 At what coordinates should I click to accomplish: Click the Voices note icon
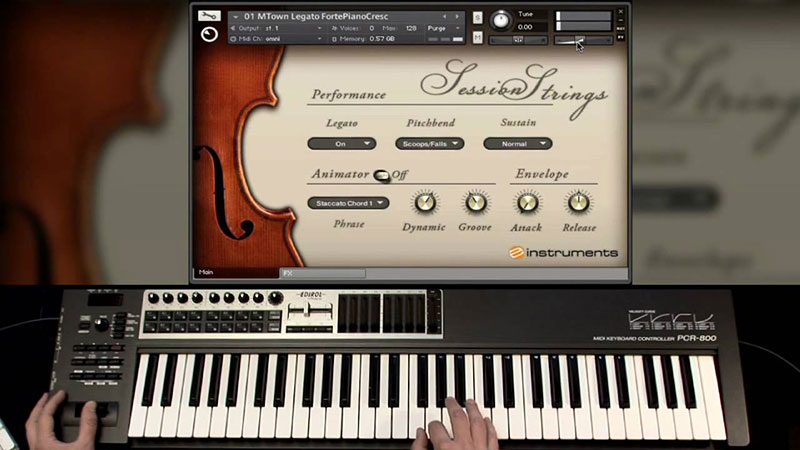click(x=334, y=28)
